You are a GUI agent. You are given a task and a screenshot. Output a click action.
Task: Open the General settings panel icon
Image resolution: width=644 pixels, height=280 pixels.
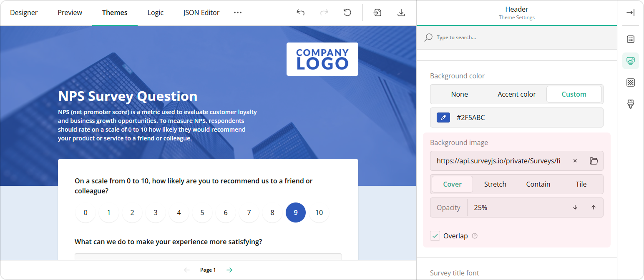tap(630, 39)
